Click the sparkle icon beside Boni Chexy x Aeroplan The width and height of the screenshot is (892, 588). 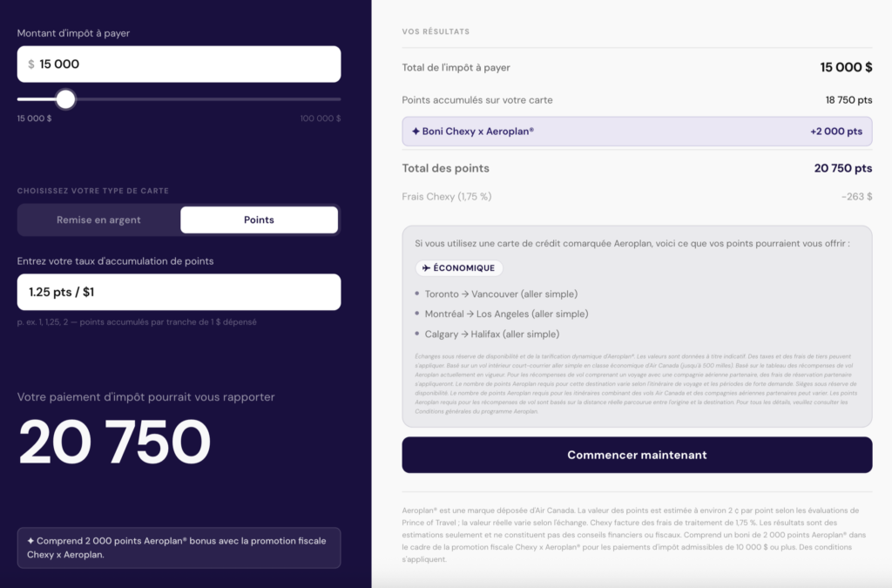416,132
